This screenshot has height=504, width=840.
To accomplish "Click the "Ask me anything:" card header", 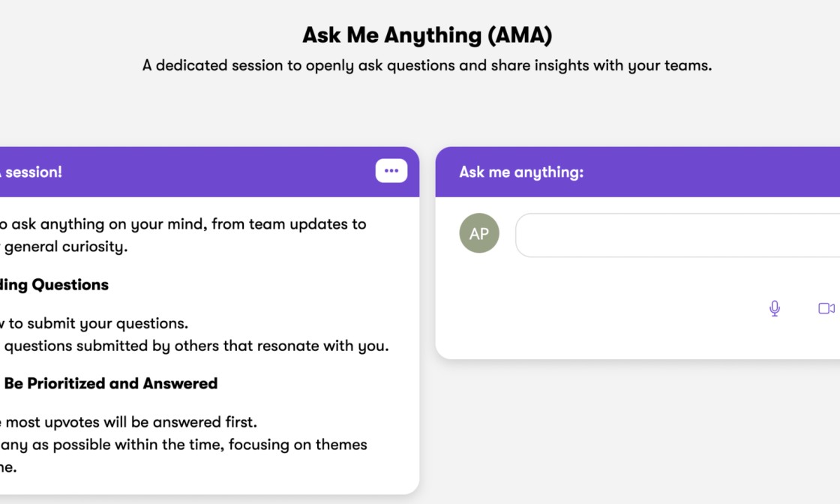I will pos(521,172).
